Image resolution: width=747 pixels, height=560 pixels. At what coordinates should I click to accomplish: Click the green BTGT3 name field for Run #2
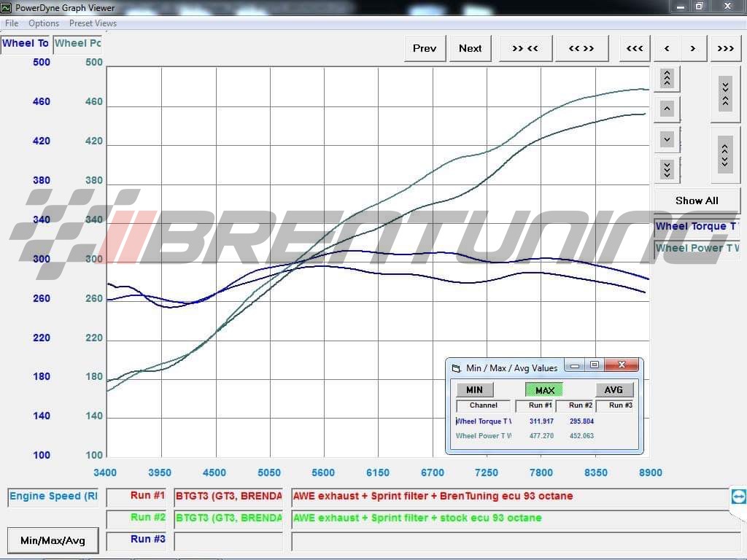[228, 518]
